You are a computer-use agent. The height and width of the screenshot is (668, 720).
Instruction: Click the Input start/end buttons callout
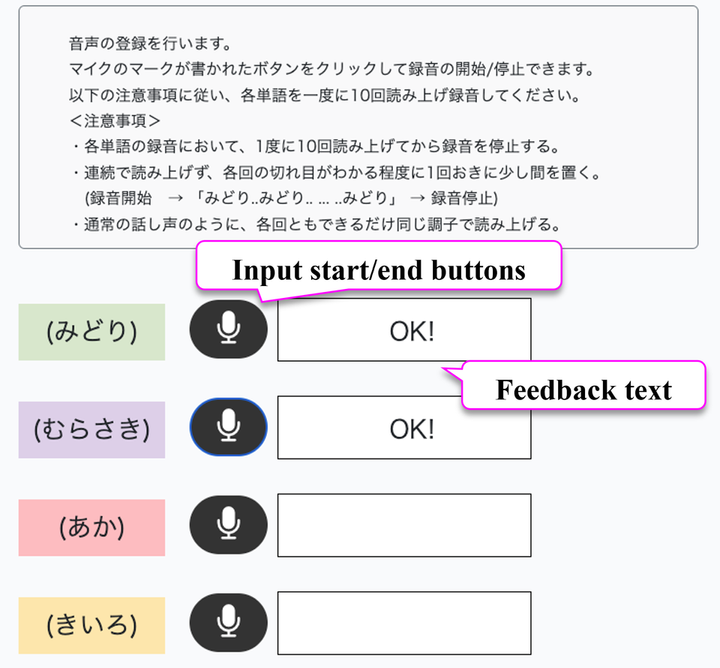379,269
